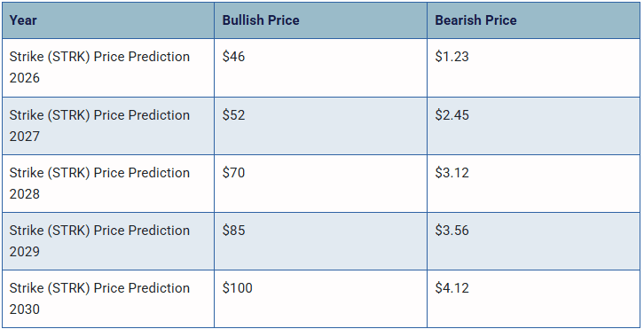Click the $46 bullish price cell
The height and width of the screenshot is (329, 644).
pyautogui.click(x=320, y=67)
